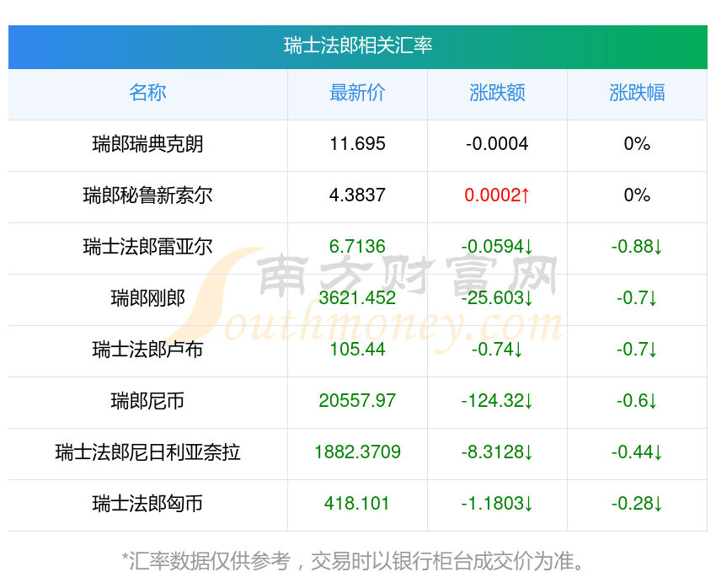The image size is (716, 588).
Task: Click -0.7↓ in the 瑞士法郎卢布 row
Action: tap(637, 350)
